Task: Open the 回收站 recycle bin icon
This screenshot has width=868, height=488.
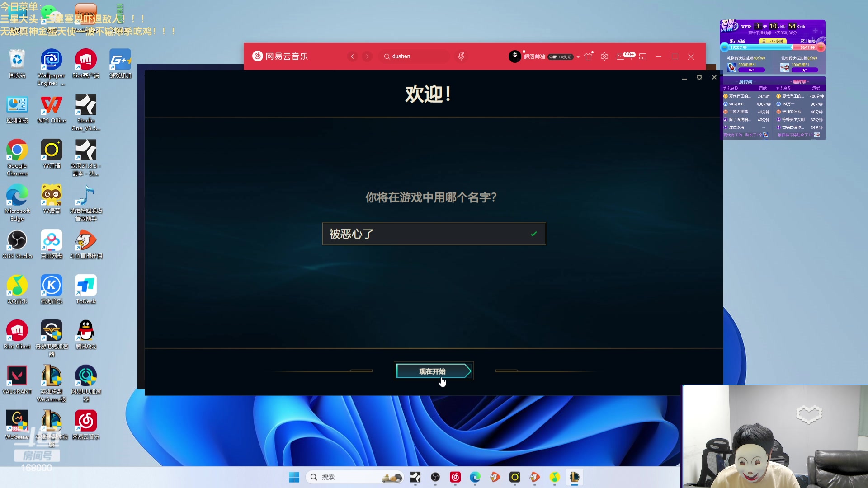Action: click(x=17, y=64)
